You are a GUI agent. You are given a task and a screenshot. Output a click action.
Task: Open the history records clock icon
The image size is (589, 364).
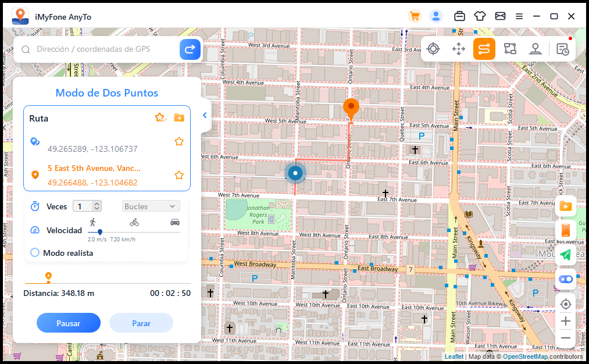point(562,49)
